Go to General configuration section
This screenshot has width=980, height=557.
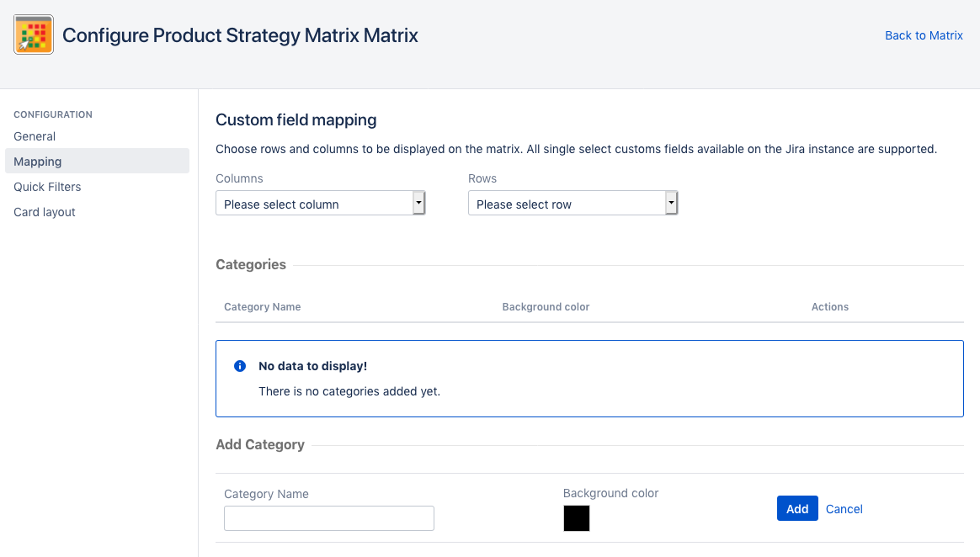pyautogui.click(x=35, y=136)
